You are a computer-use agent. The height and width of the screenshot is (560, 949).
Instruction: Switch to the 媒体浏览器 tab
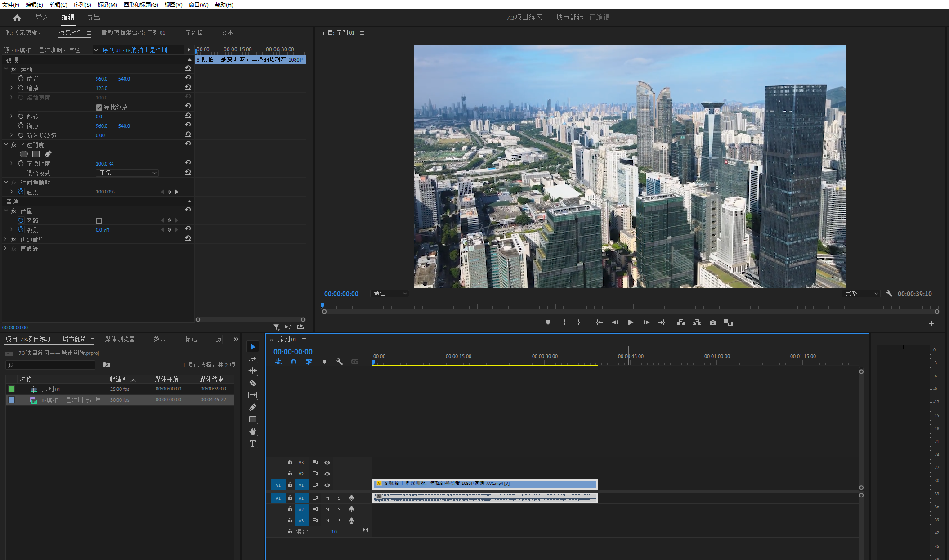(120, 339)
